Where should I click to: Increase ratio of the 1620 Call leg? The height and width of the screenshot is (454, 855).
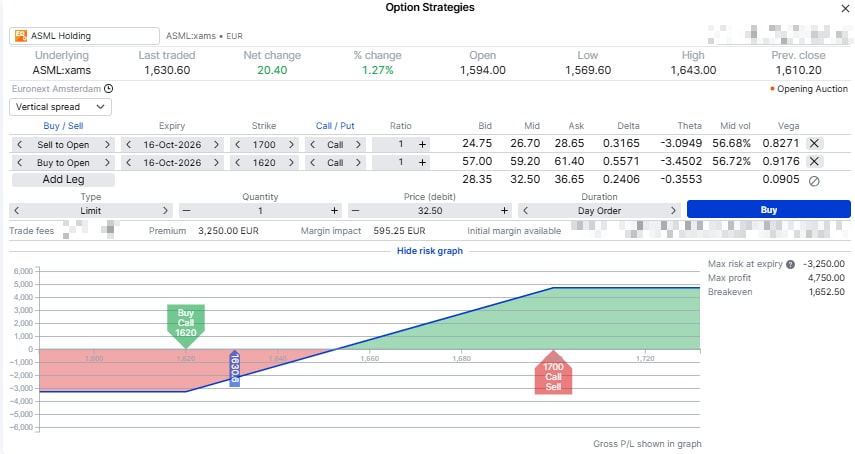(x=422, y=162)
